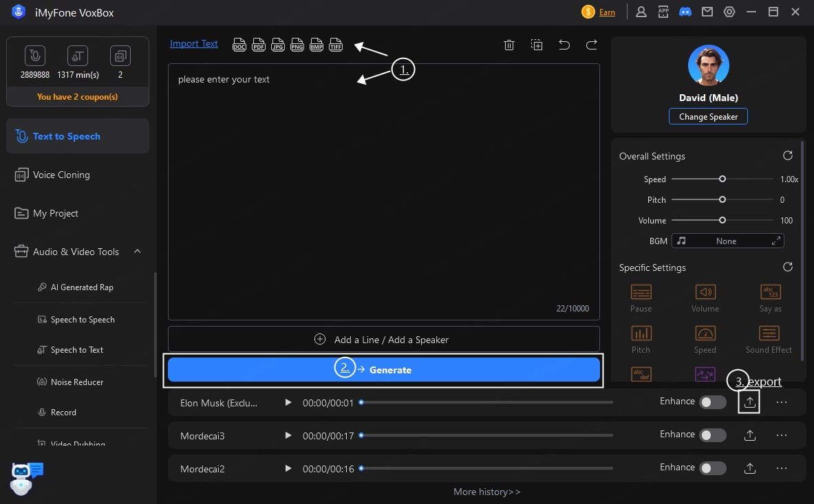Open more options for Mordecai3 row
Screen dimensions: 814x504
tap(781, 435)
